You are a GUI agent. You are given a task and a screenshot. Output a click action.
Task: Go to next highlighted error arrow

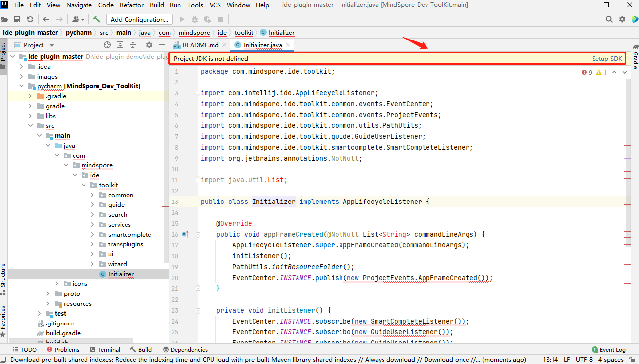625,72
